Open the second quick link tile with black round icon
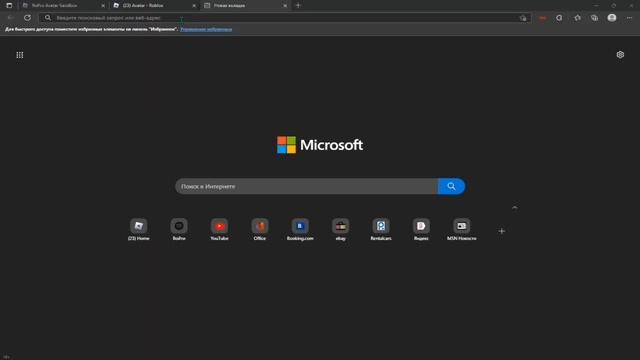 click(x=179, y=229)
